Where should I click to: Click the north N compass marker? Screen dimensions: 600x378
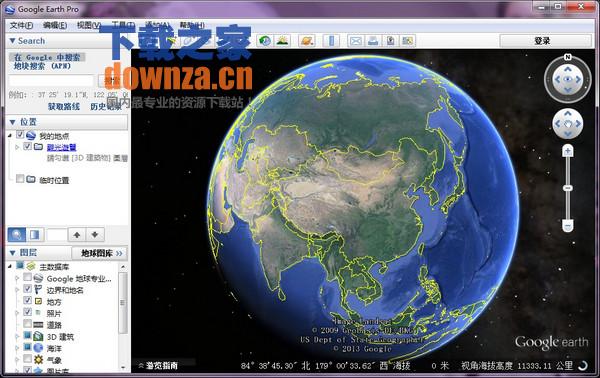(x=568, y=57)
